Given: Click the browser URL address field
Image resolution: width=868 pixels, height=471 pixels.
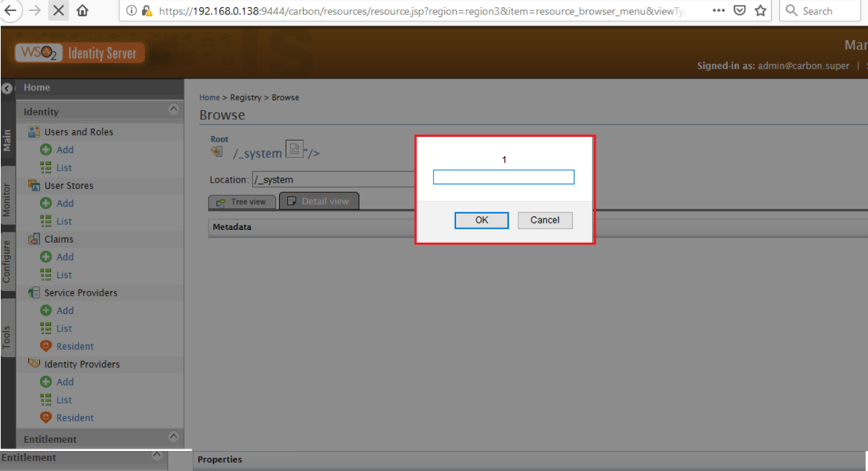Looking at the screenshot, I should [x=421, y=10].
